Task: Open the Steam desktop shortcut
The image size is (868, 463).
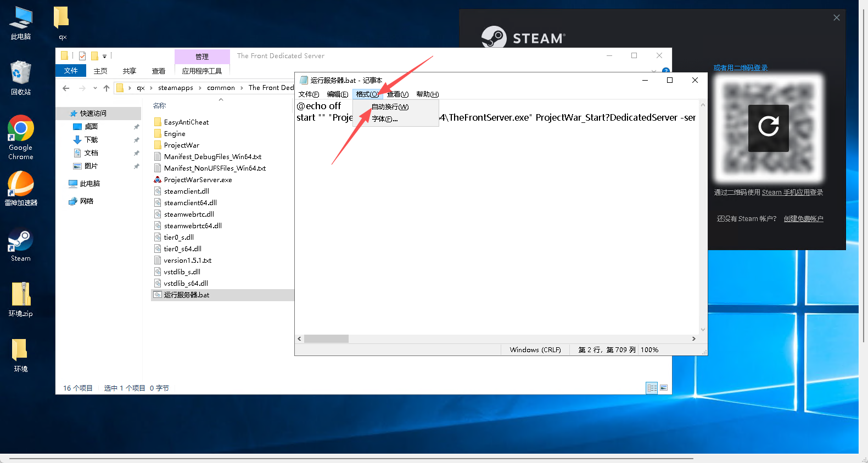Action: (x=21, y=241)
